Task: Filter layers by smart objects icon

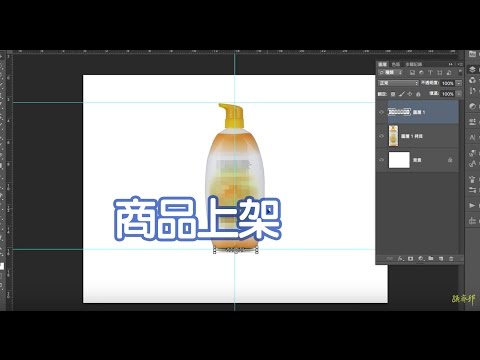Action: click(449, 72)
